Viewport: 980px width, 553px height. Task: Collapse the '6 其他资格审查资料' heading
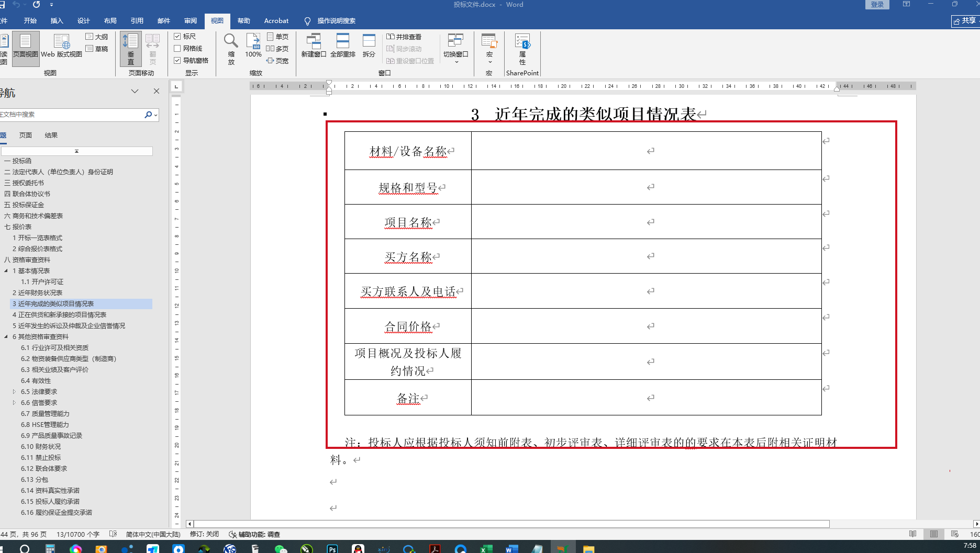6,337
